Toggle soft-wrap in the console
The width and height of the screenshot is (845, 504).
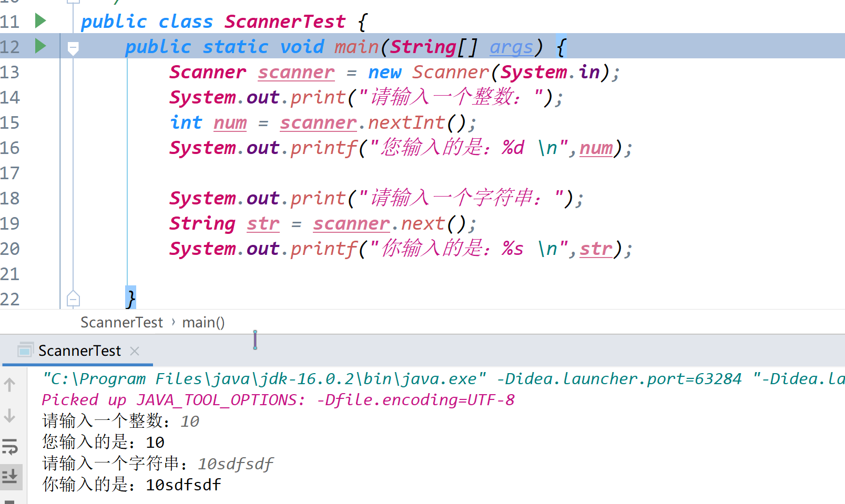click(x=10, y=447)
